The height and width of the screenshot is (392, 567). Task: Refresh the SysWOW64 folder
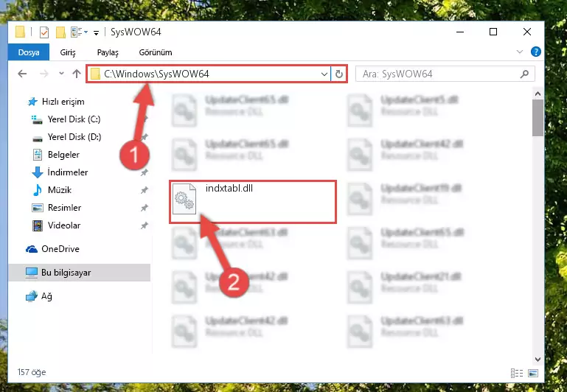click(x=339, y=74)
